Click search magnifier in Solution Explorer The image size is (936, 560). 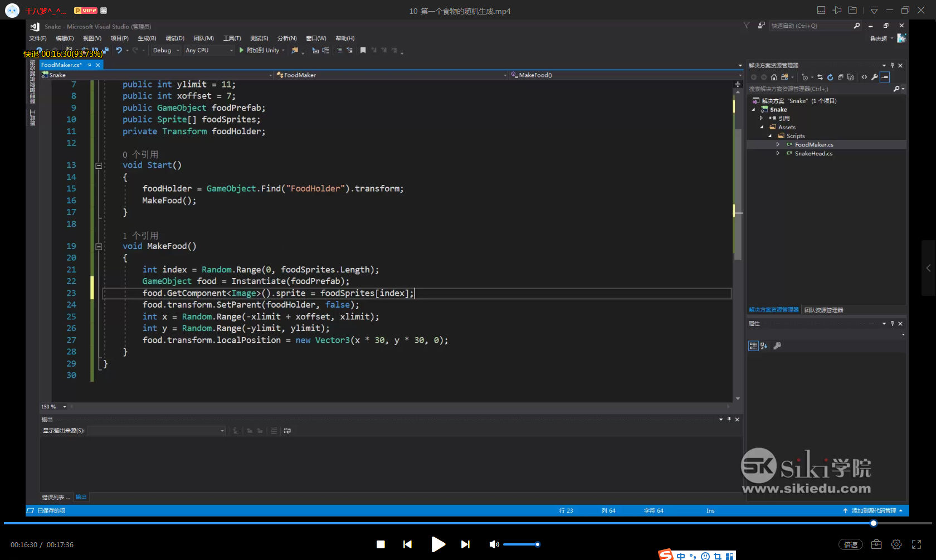coord(896,89)
